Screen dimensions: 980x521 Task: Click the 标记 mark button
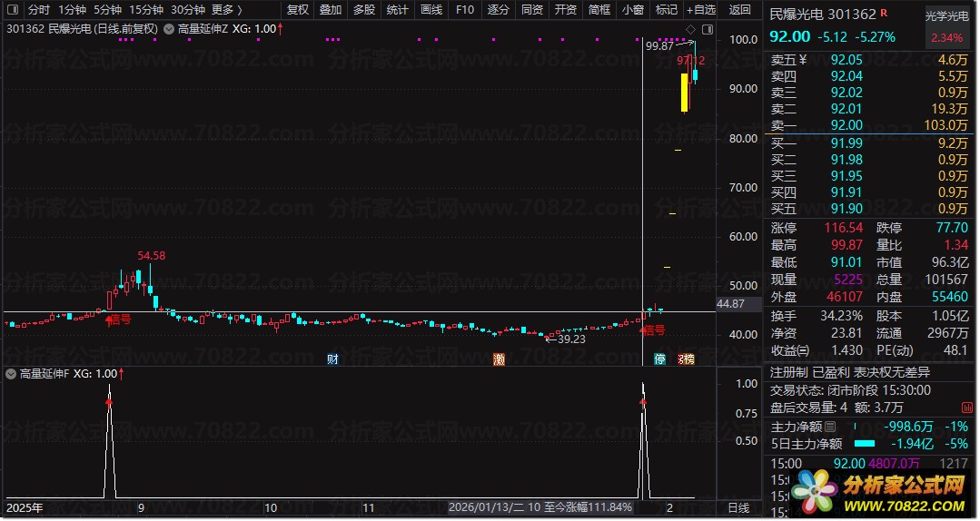pyautogui.click(x=667, y=9)
